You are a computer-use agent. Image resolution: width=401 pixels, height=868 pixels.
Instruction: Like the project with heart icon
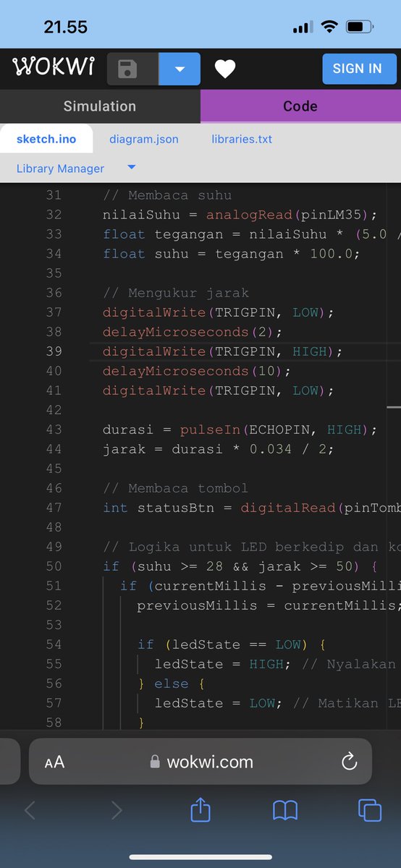point(225,69)
